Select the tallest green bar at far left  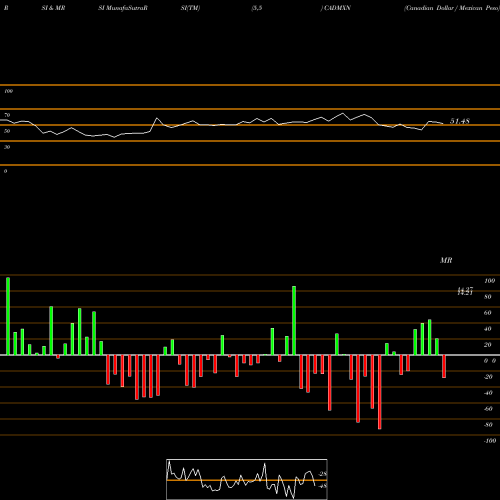(8, 316)
